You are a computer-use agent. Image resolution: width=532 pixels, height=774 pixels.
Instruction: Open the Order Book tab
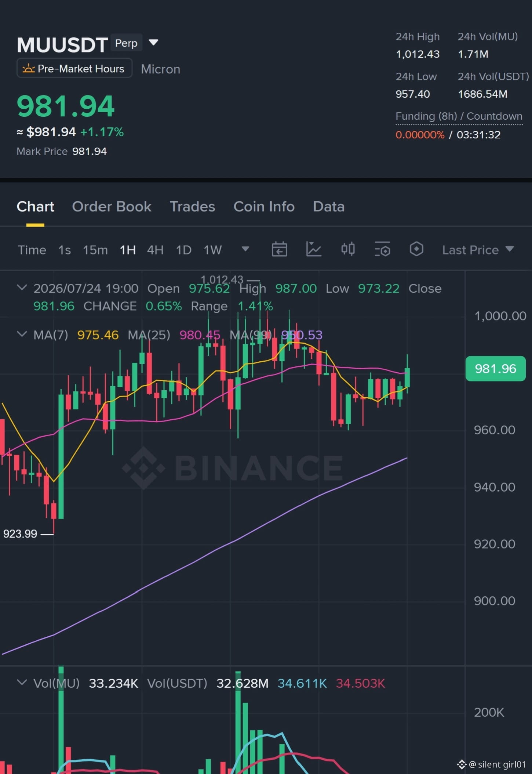pyautogui.click(x=112, y=207)
